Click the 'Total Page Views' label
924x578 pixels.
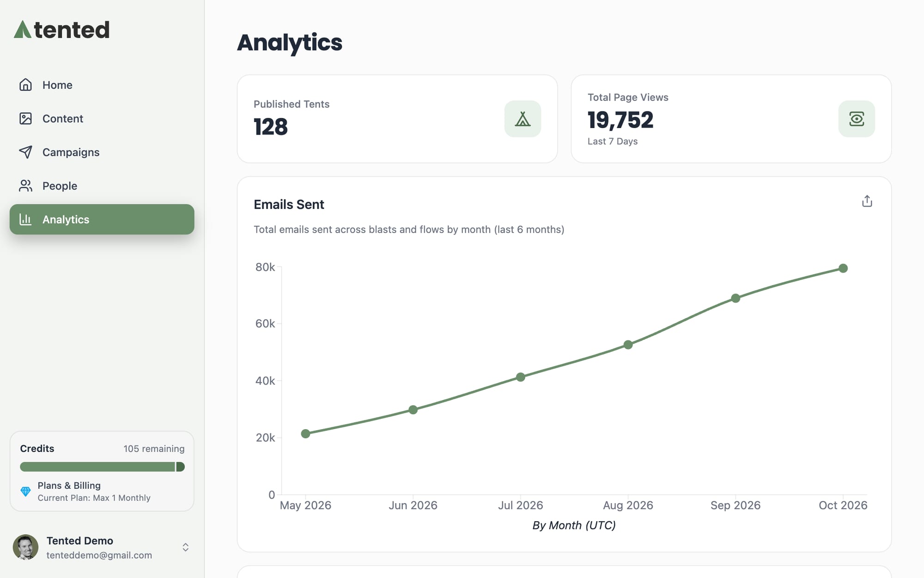[x=628, y=97]
